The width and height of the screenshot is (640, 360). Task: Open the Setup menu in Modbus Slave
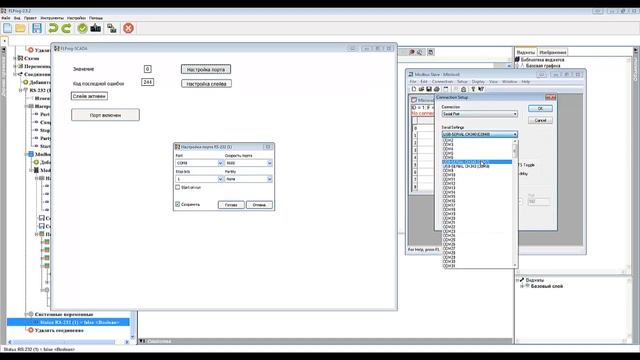[x=462, y=82]
